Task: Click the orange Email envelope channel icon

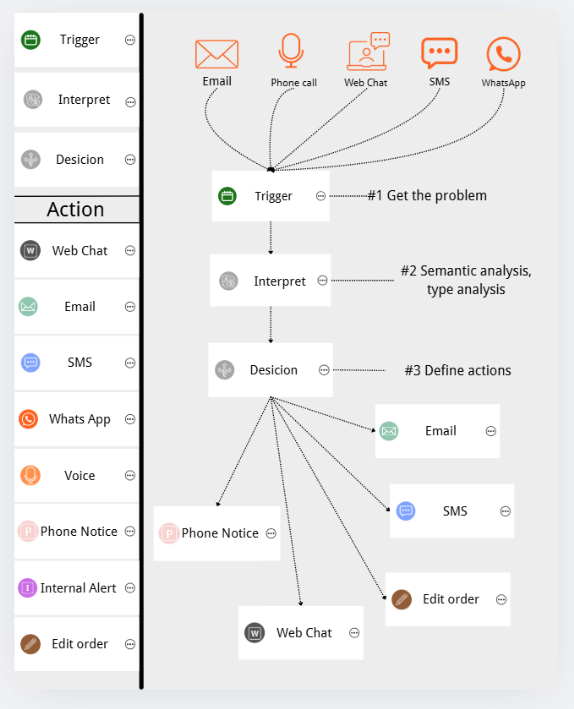Action: click(x=217, y=54)
